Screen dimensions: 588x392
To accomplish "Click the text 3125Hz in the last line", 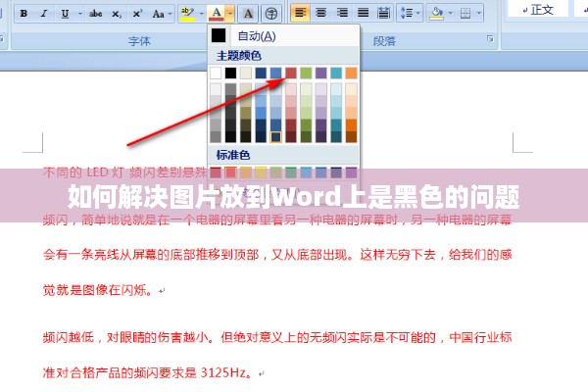I will point(222,372).
